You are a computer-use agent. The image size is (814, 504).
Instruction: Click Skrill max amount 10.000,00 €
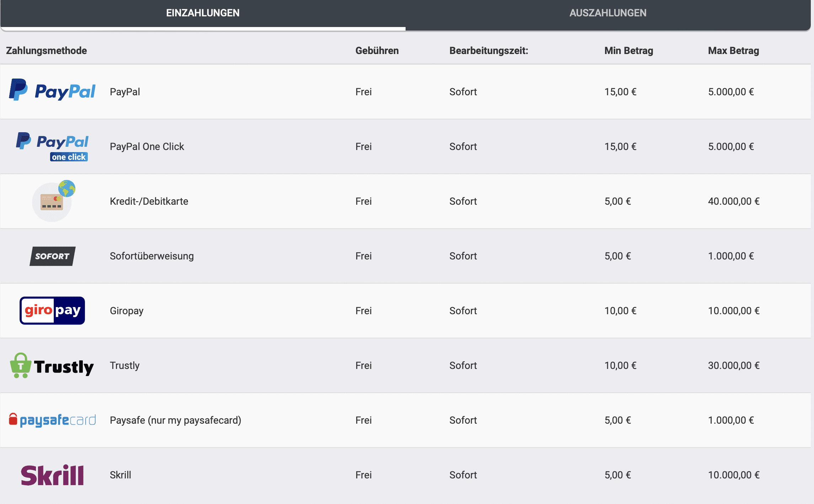click(734, 475)
